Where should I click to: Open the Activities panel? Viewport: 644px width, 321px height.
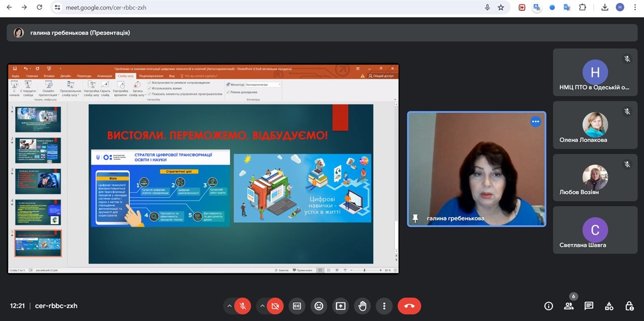pyautogui.click(x=609, y=306)
